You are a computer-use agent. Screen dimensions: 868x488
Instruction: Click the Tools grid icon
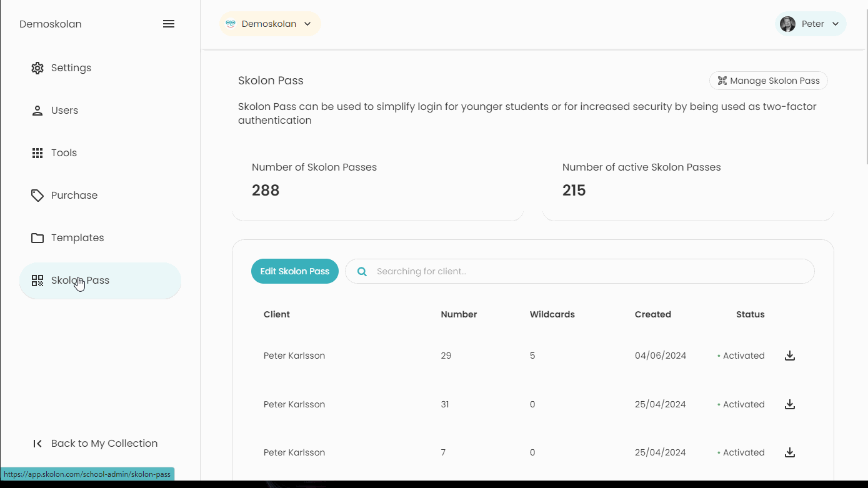tap(37, 153)
